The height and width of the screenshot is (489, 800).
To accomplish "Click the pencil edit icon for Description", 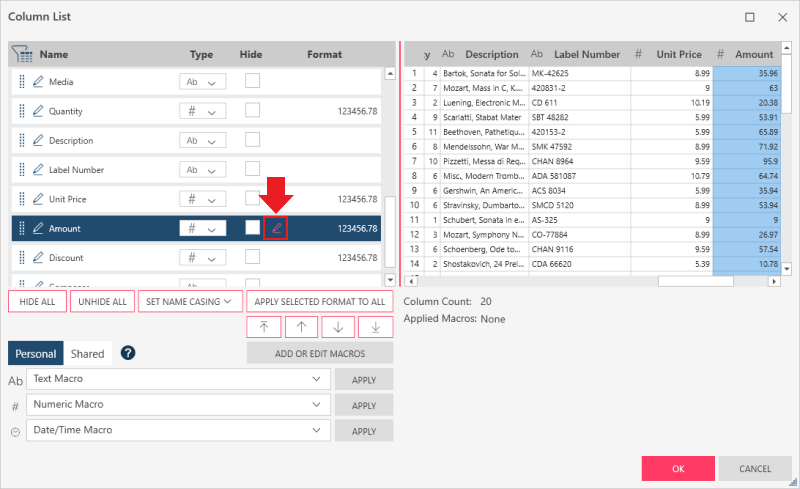I will click(x=38, y=140).
